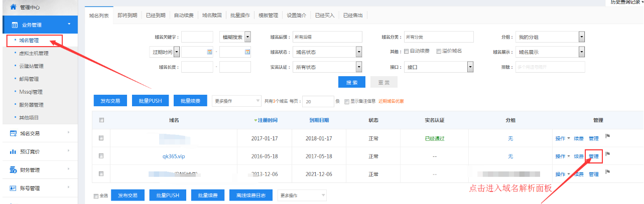Click the 预订竞价 bar chart icon
The image size is (644, 204).
coord(14,151)
